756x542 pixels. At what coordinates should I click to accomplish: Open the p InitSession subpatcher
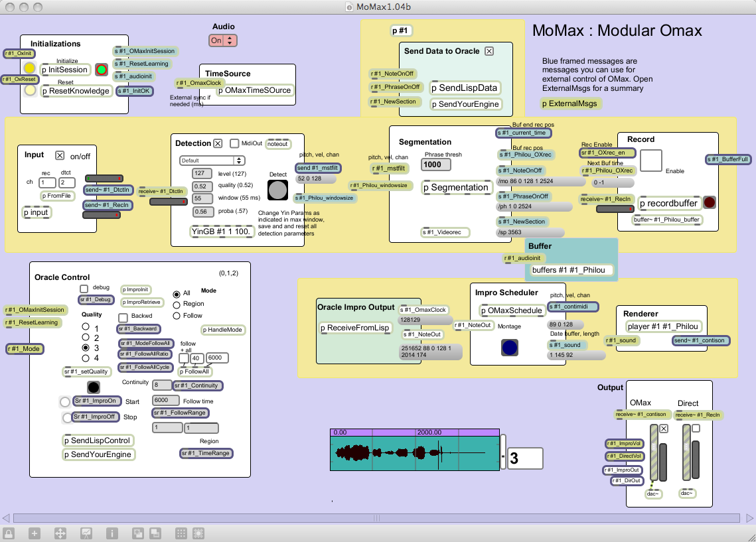tap(64, 70)
